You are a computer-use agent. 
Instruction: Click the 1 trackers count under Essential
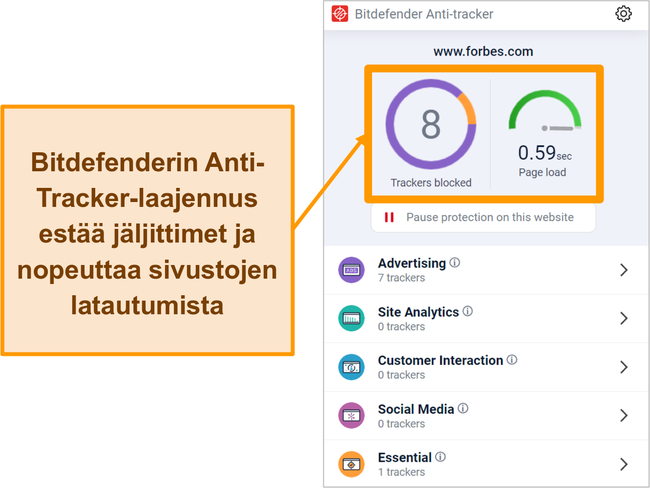(401, 472)
